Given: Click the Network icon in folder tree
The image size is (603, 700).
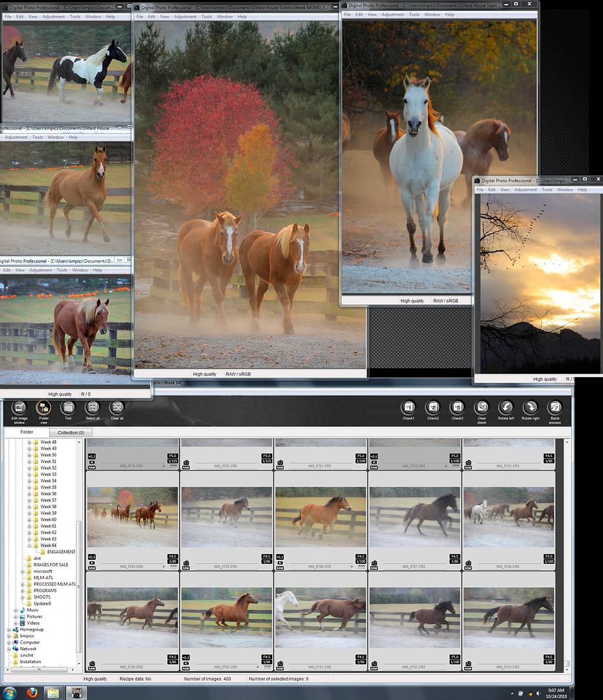Looking at the screenshot, I should coord(16,649).
